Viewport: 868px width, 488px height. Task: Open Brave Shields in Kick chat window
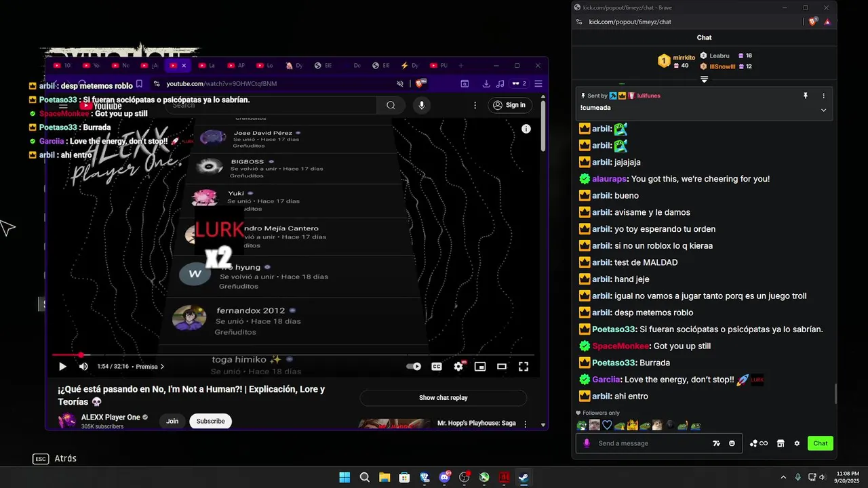coord(813,22)
